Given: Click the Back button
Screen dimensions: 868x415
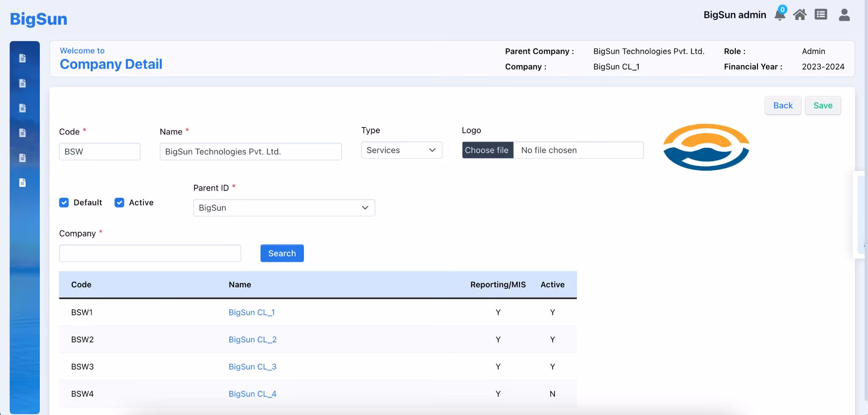Looking at the screenshot, I should pos(783,105).
